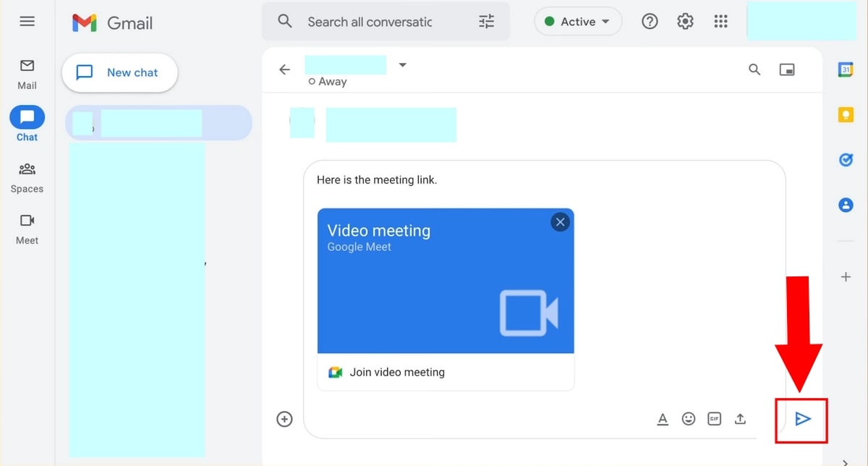Remove the Video meeting attachment card
Viewport: 868px width, 466px height.
pyautogui.click(x=560, y=222)
